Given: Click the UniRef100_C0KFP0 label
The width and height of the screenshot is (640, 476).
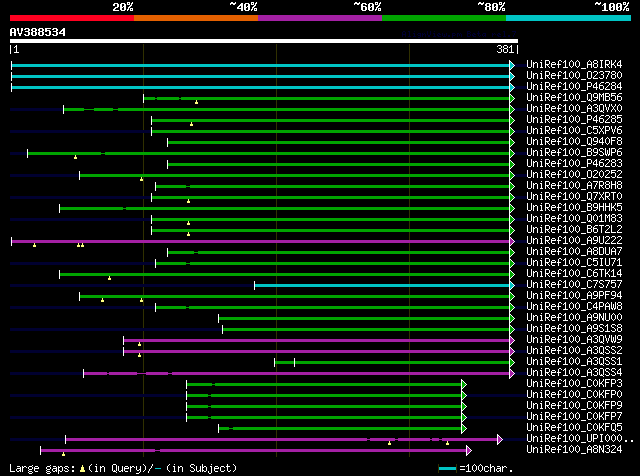Looking at the screenshot, I should pos(574,395).
